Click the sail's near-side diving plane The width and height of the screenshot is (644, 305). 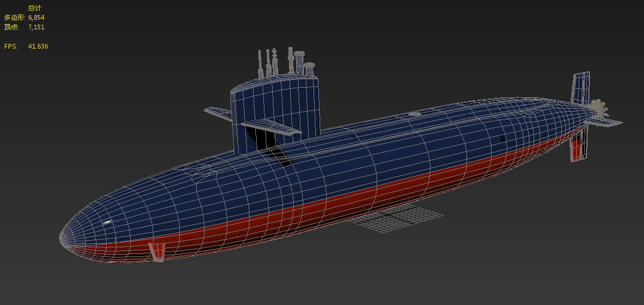coord(271,127)
